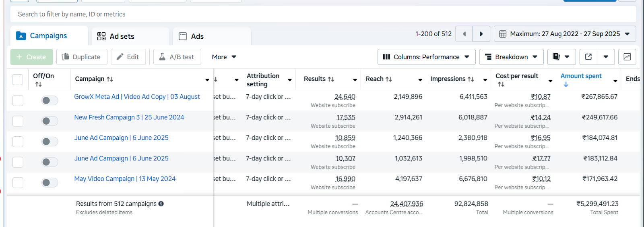Click info icon beside Results from 512 campaigns

point(161,204)
